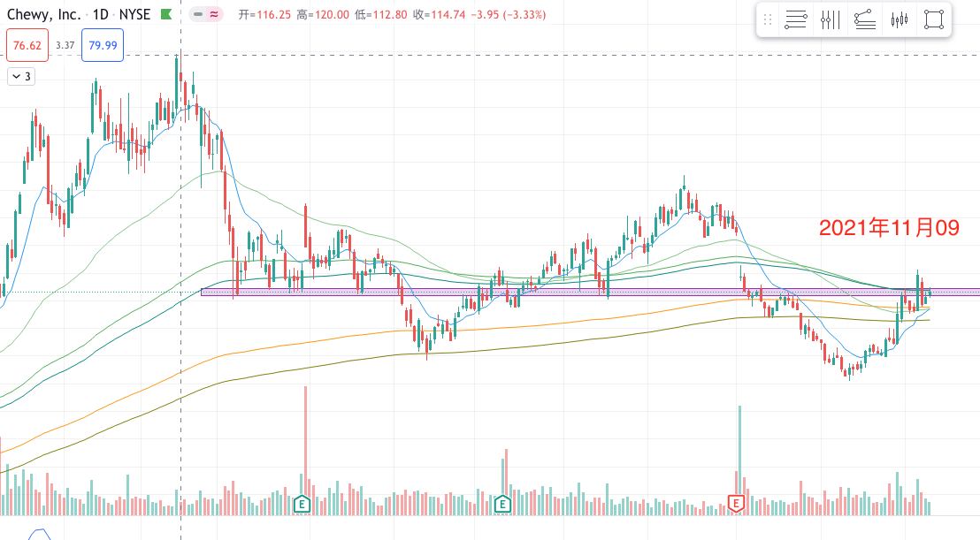Click the green flag icon beside NYSE
This screenshot has width=980, height=540.
(165, 15)
